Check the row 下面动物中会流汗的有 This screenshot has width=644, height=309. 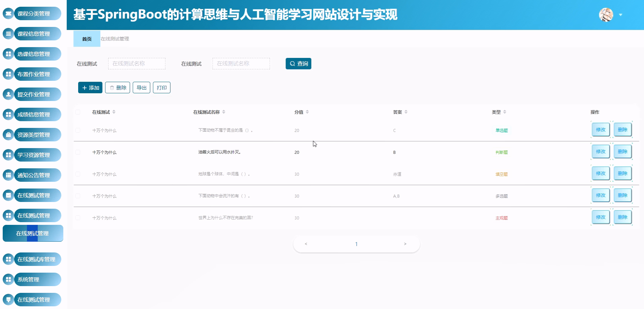pos(78,196)
